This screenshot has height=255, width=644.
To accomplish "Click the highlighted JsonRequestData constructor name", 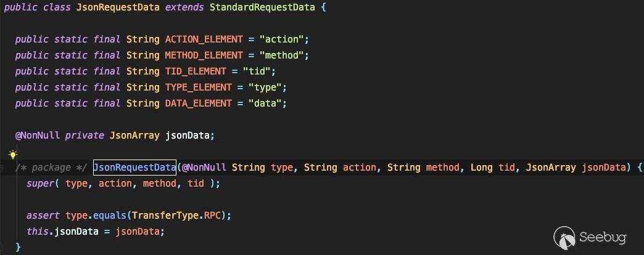I will (x=134, y=168).
